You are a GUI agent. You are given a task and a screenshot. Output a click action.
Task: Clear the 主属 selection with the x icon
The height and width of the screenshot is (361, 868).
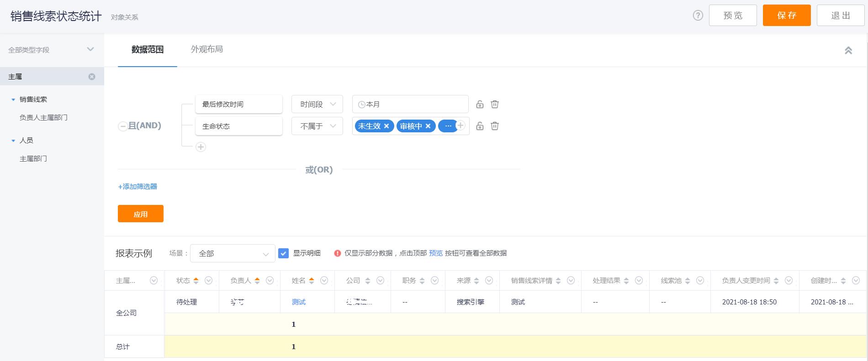(92, 77)
